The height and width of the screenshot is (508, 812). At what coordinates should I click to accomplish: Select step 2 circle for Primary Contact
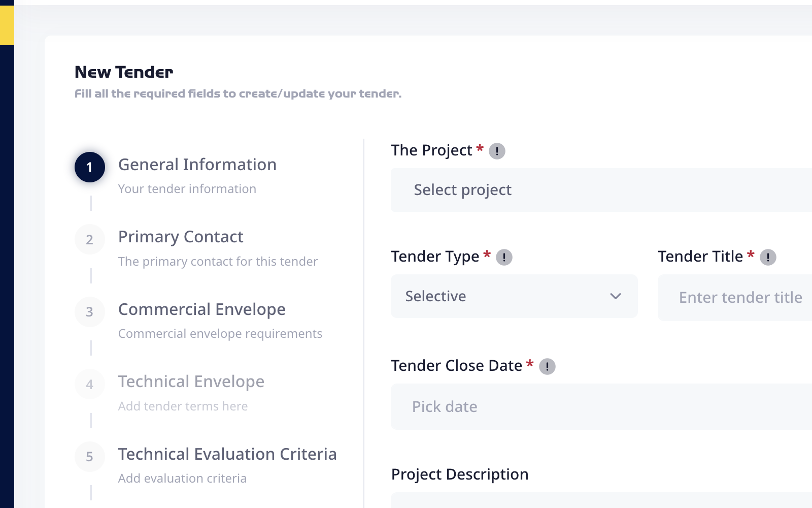tap(90, 239)
